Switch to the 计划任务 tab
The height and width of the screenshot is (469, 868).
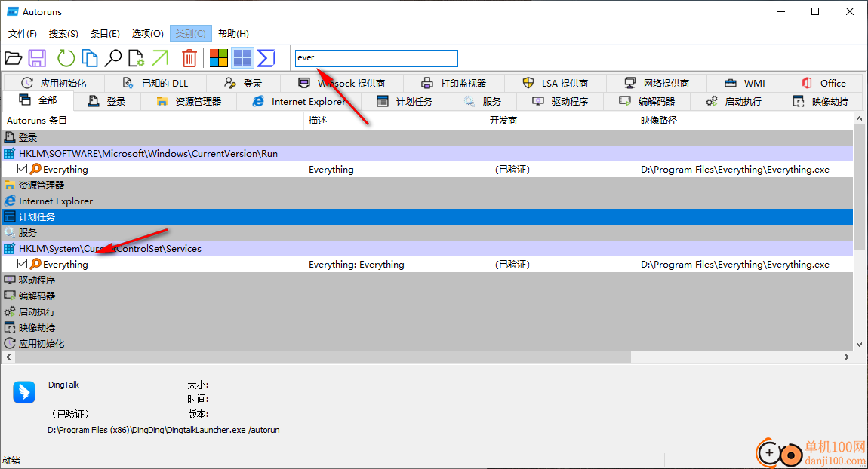click(x=405, y=101)
